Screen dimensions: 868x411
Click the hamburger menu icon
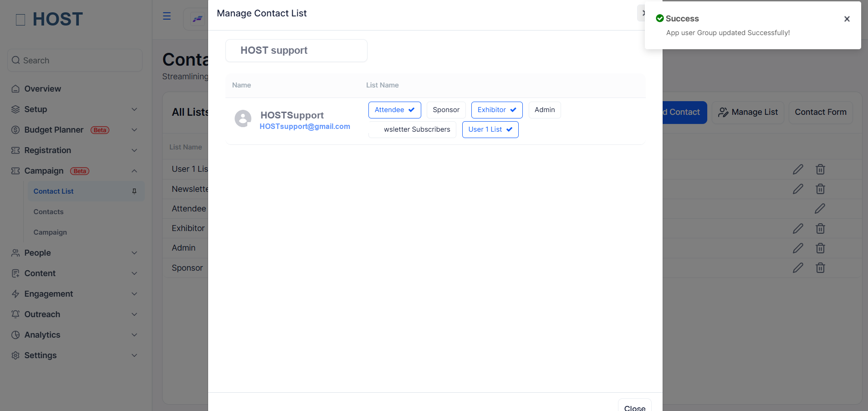click(167, 16)
